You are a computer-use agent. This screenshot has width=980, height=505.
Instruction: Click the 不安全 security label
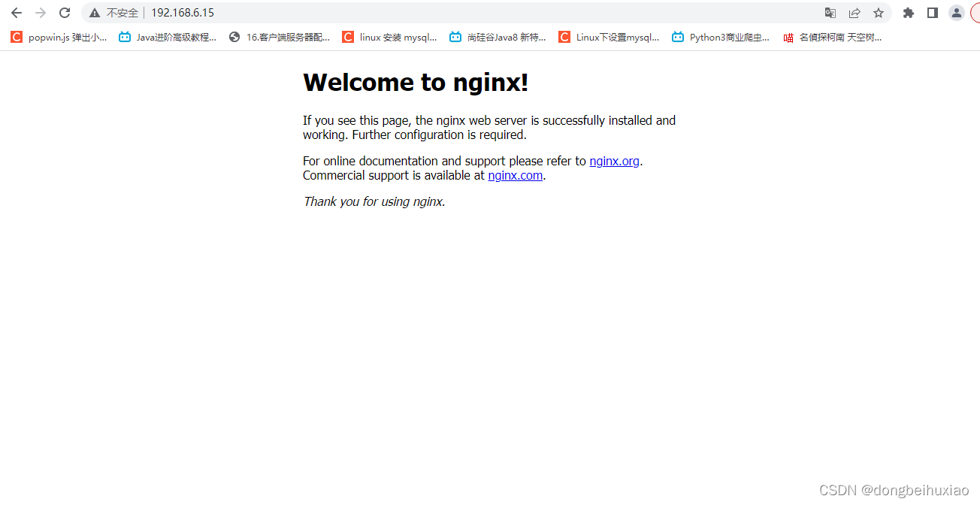click(122, 13)
